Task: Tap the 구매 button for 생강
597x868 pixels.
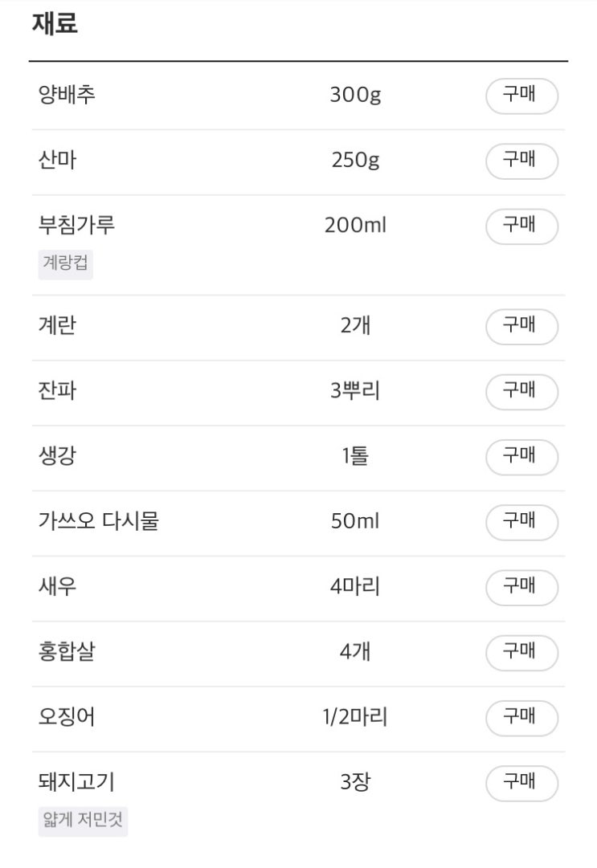Action: pos(521,457)
